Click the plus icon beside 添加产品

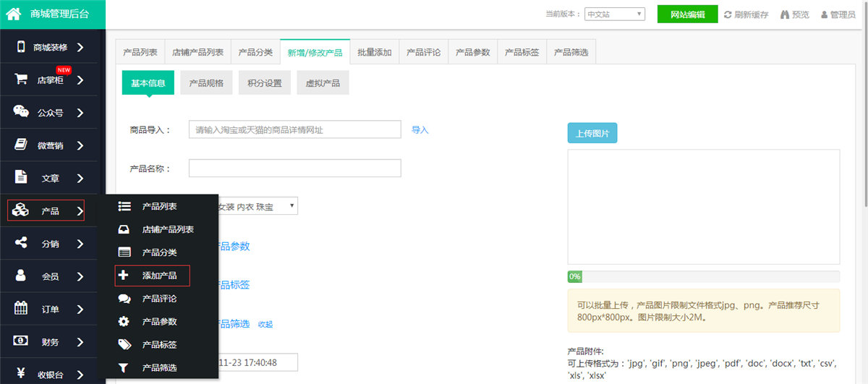[x=124, y=275]
